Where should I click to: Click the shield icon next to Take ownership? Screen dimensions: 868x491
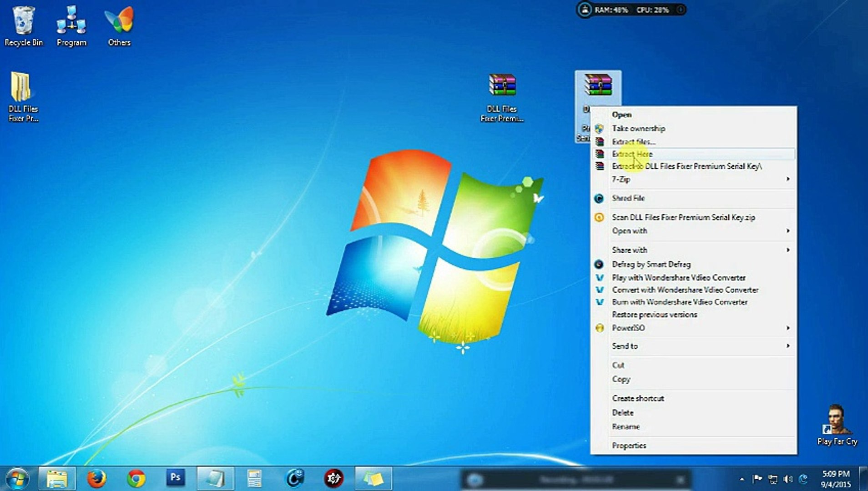point(600,129)
